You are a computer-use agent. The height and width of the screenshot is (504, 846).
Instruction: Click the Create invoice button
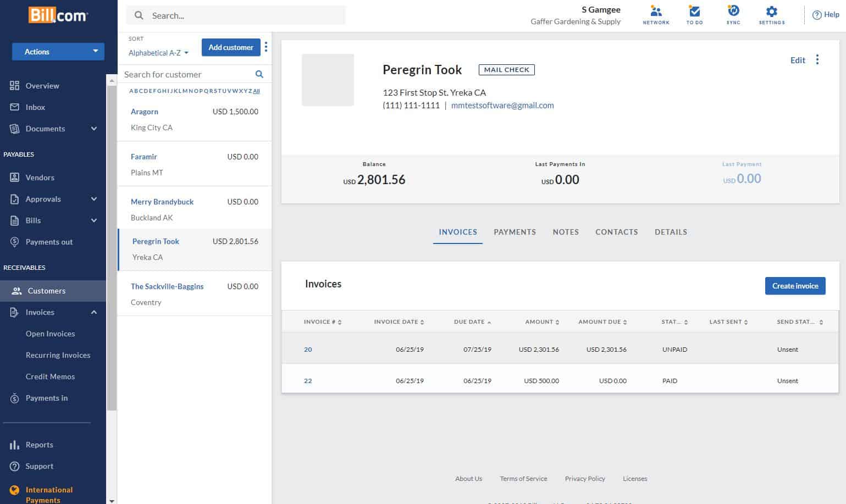point(795,286)
